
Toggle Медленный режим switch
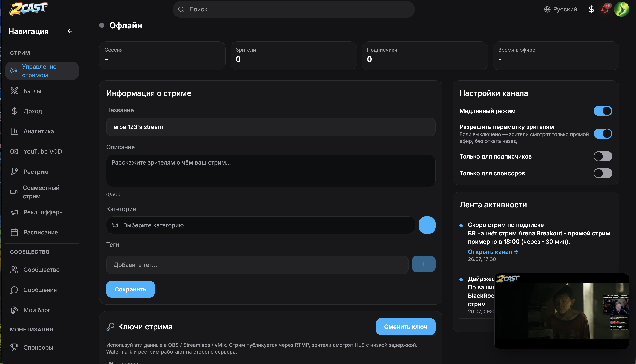pyautogui.click(x=603, y=111)
